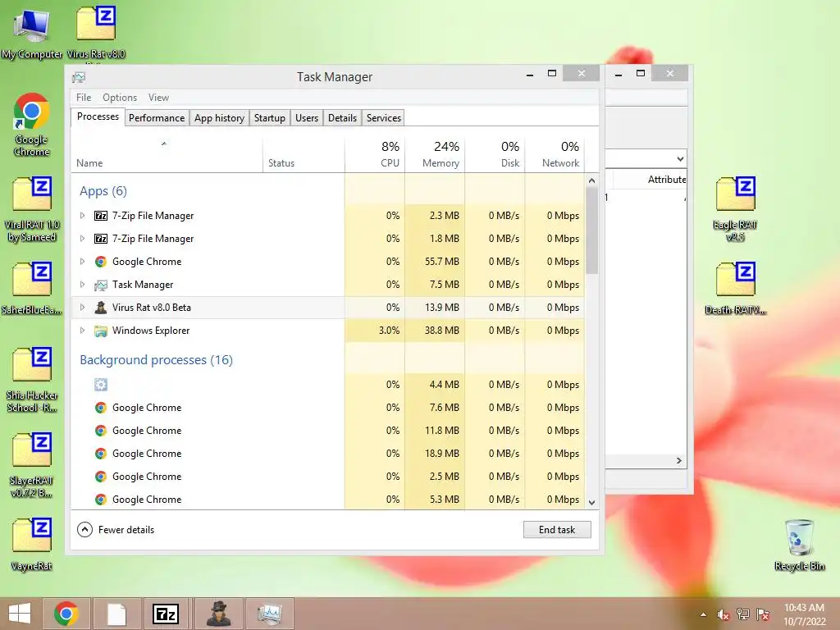Open My Computer desktop icon
The image size is (840, 630).
click(32, 32)
